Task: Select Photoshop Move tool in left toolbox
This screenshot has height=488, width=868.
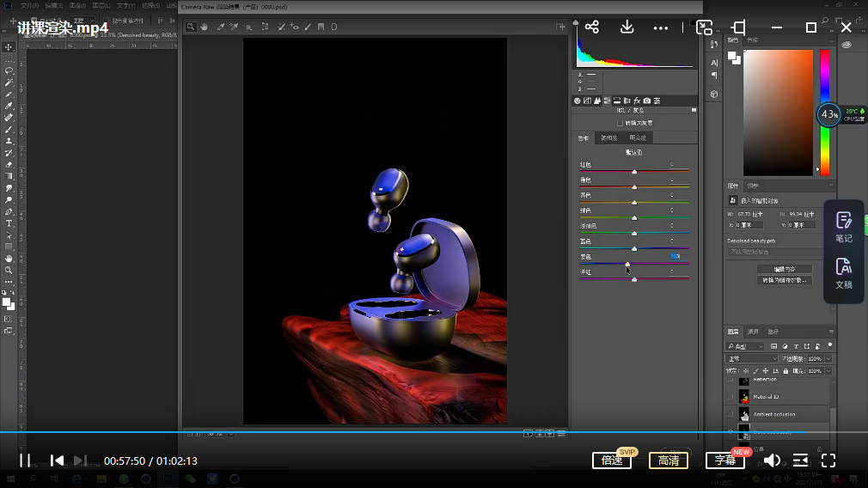Action: [x=9, y=47]
